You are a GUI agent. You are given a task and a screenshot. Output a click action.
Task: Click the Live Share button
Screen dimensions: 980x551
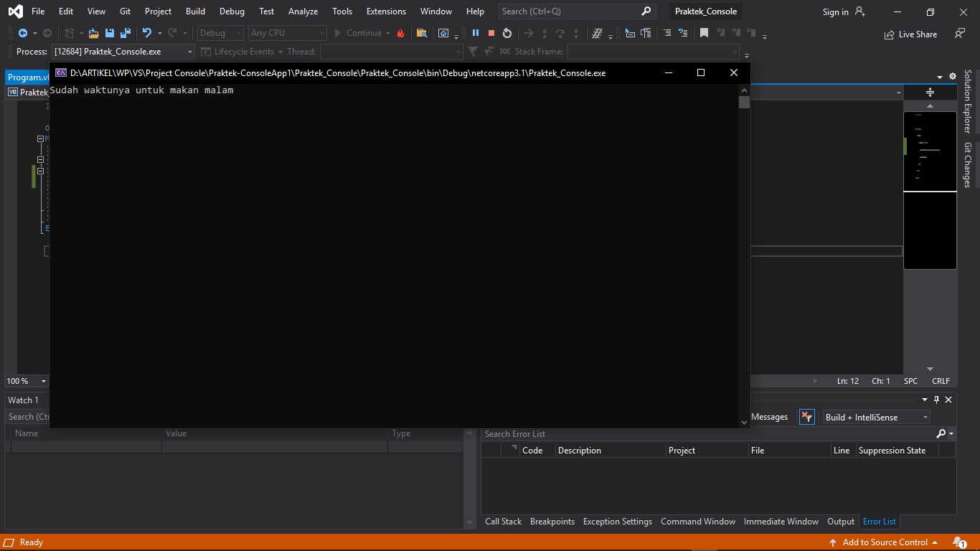(910, 34)
